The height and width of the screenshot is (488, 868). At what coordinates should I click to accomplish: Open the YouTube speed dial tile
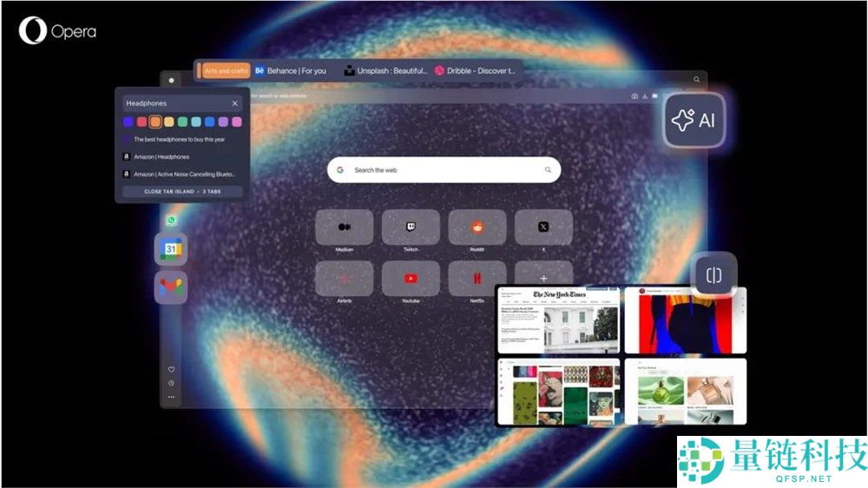point(411,279)
